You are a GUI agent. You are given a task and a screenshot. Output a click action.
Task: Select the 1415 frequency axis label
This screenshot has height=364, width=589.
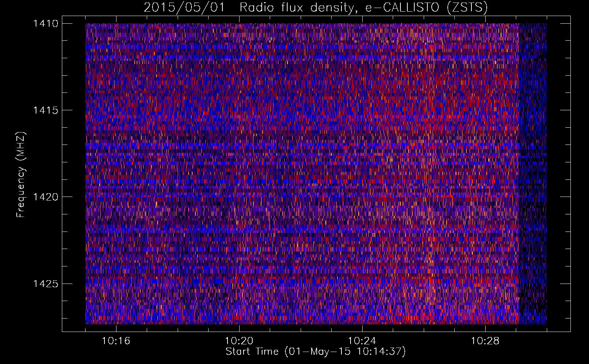click(46, 110)
